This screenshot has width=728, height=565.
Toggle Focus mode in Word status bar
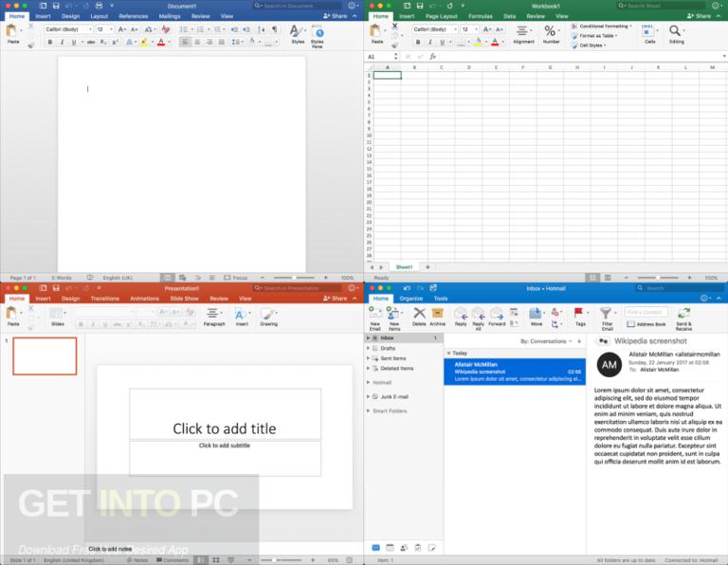(236, 278)
